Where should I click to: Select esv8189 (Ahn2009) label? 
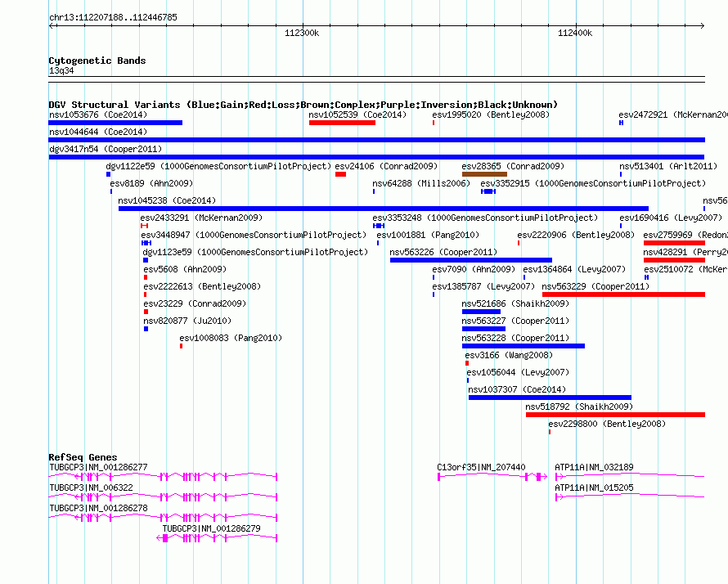point(151,183)
